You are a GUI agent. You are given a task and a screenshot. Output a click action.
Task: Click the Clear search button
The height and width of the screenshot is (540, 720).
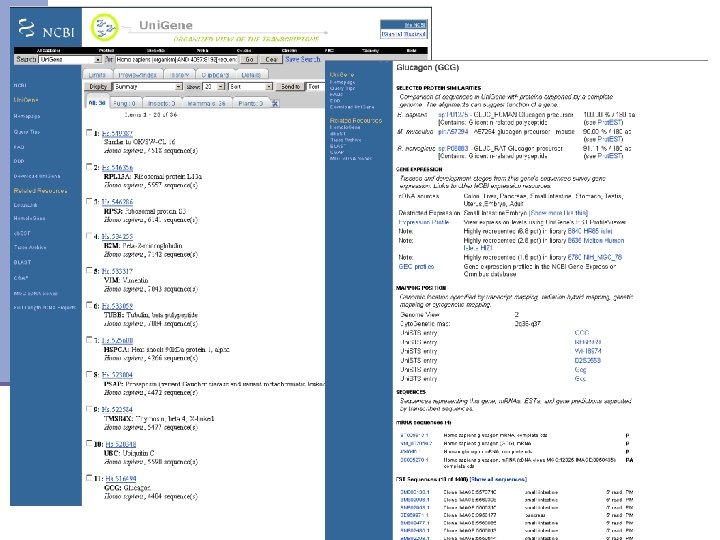[271, 60]
